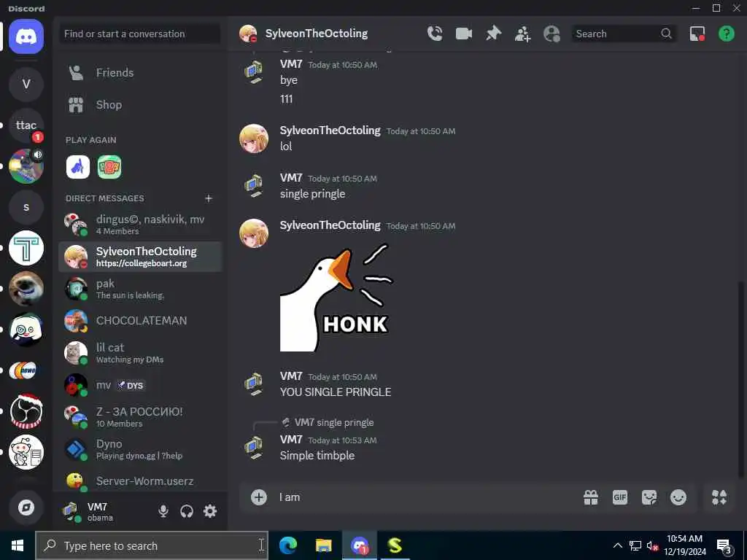Viewport: 747px width, 560px height.
Task: Launch the green Play Again activity icon
Action: coord(109,167)
